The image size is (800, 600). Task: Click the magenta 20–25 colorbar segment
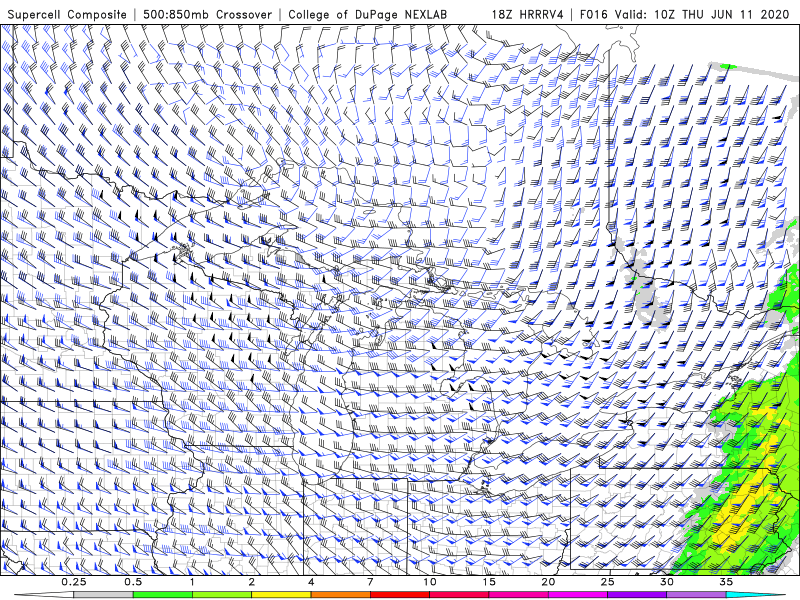pos(578,595)
